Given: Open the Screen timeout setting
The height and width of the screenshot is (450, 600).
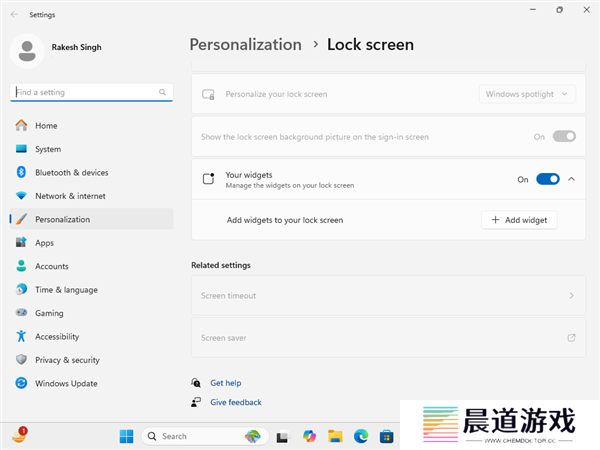Looking at the screenshot, I should 388,295.
